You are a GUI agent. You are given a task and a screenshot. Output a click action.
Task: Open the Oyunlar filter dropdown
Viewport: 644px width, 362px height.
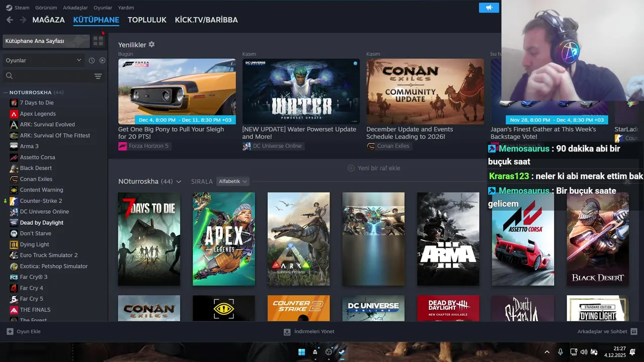(x=43, y=60)
